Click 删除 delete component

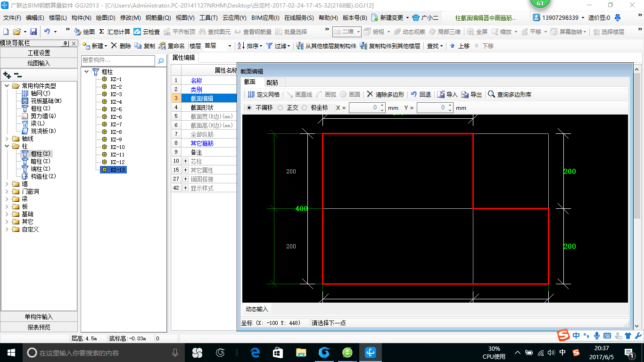point(121,46)
